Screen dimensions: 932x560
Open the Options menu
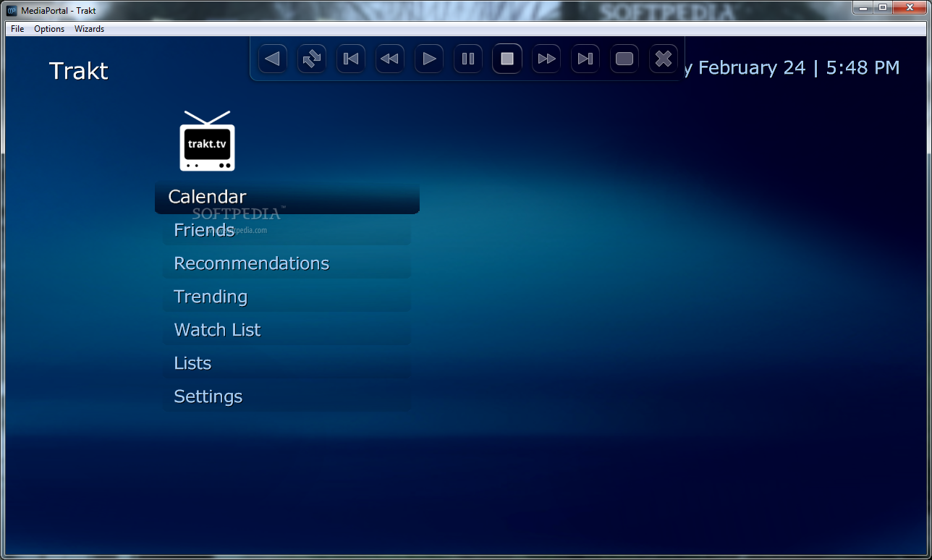[49, 29]
